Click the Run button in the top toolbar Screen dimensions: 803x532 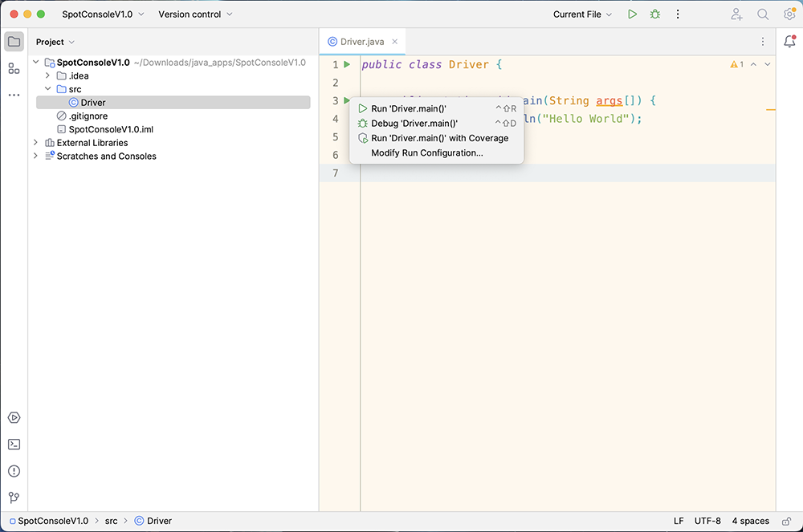[x=633, y=14]
